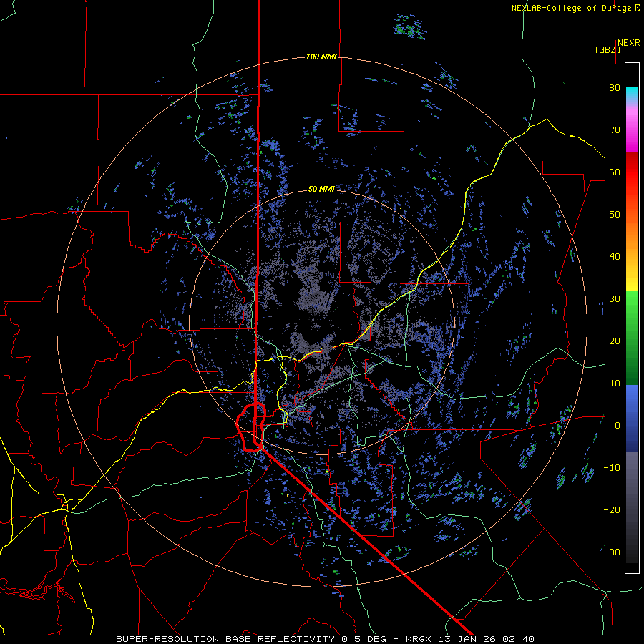This screenshot has height=644, width=644.
Task: Click the thick red outlined polygon on map
Action: click(x=251, y=427)
